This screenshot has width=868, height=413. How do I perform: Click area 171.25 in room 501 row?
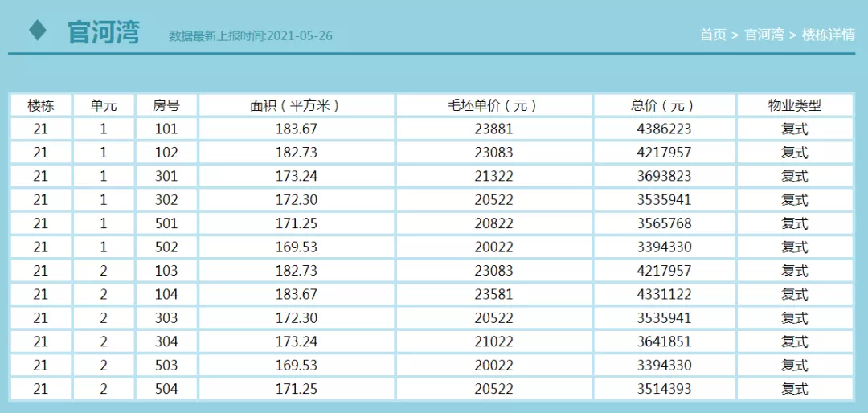click(297, 223)
